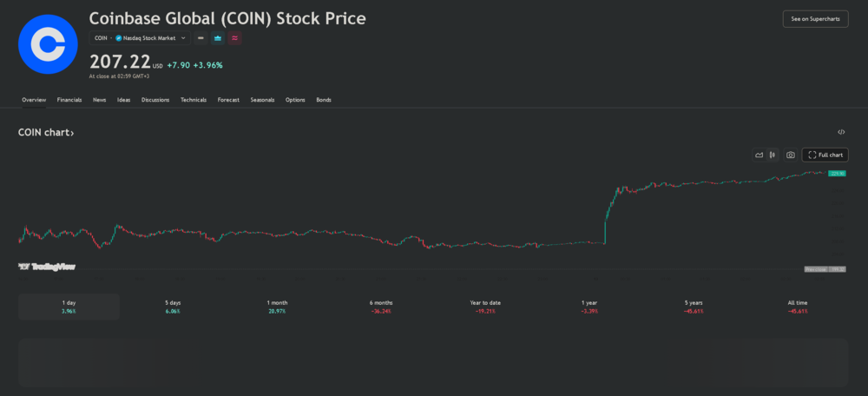Select the 1 day range

coord(69,307)
